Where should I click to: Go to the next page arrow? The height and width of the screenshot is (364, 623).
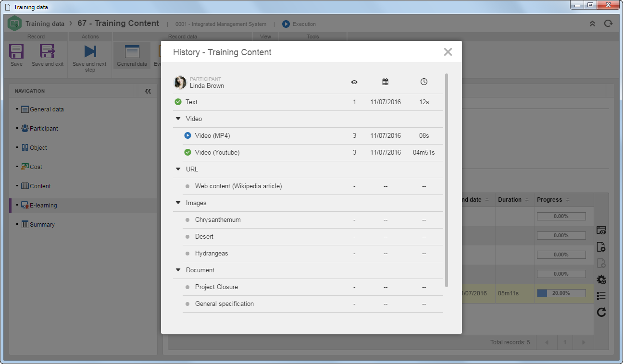[584, 342]
